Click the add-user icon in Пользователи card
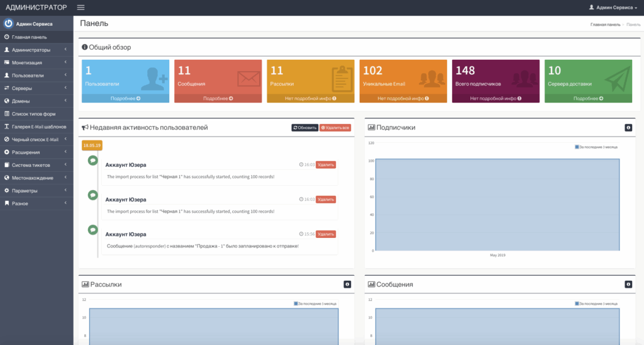The width and height of the screenshot is (644, 345). (154, 79)
